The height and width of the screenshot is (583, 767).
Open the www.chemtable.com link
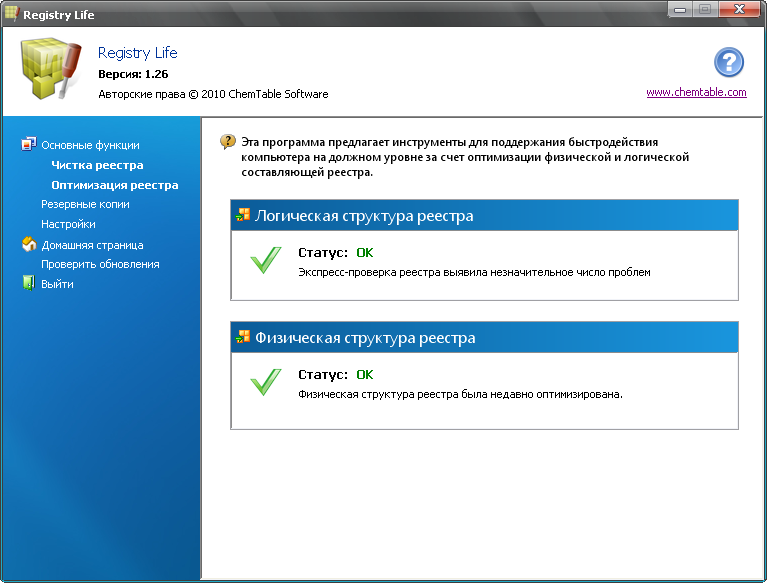click(696, 92)
